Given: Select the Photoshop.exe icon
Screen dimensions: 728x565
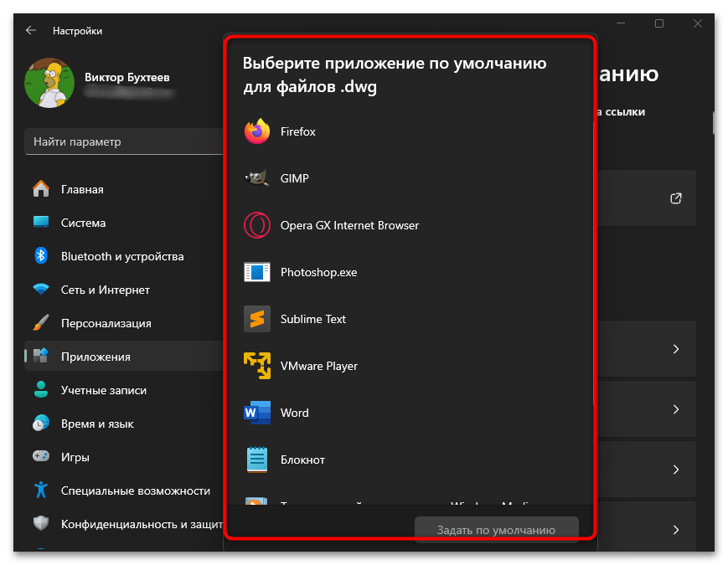Looking at the screenshot, I should click(256, 272).
